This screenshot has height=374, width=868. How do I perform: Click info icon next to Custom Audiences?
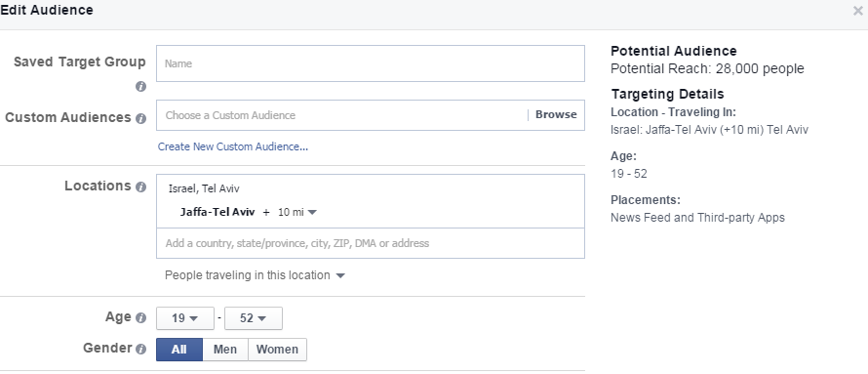[x=140, y=118]
